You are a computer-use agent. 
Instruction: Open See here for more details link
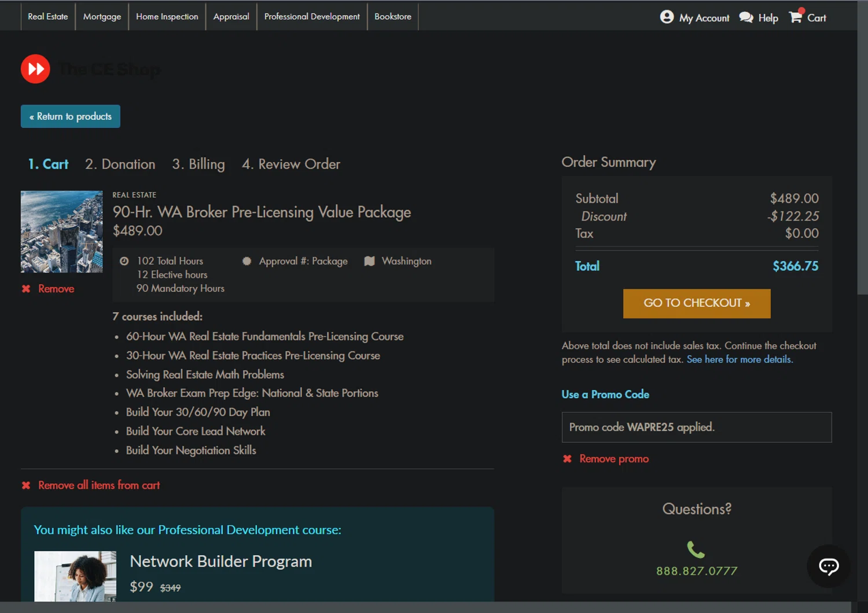pyautogui.click(x=740, y=359)
